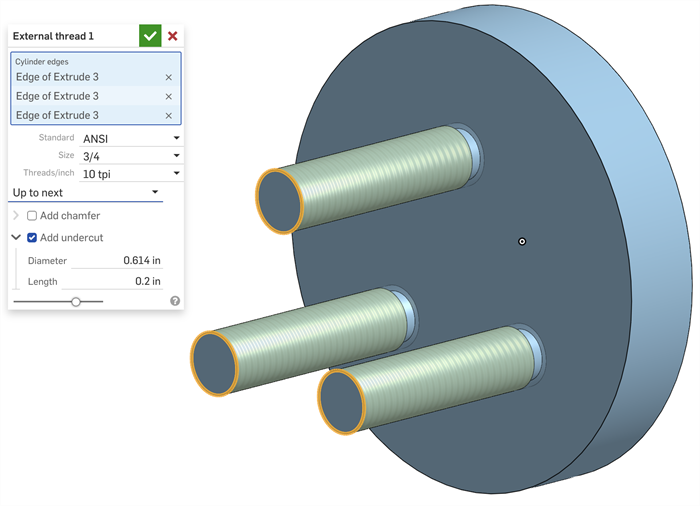Click the center point mark on the disc
The height and width of the screenshot is (506, 700).
click(x=522, y=242)
